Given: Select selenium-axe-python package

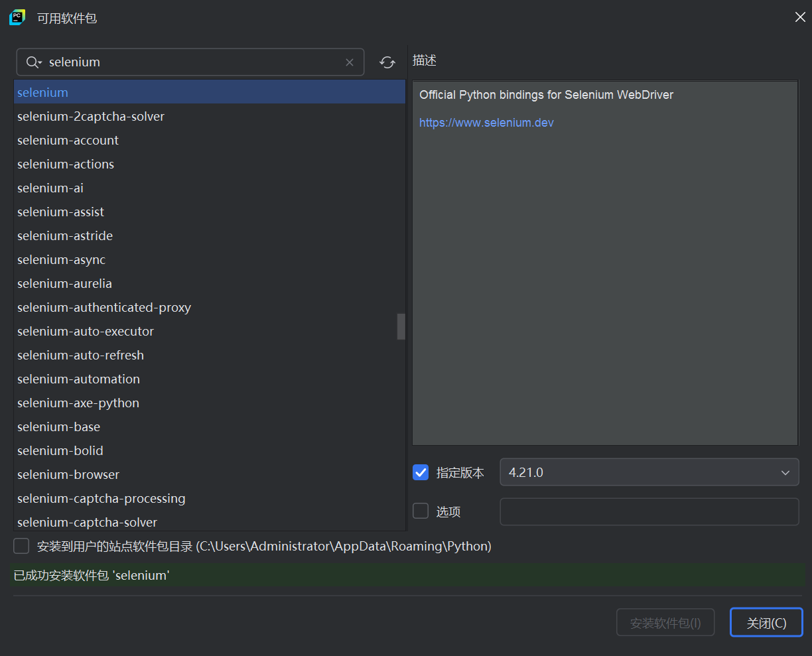Looking at the screenshot, I should point(210,403).
